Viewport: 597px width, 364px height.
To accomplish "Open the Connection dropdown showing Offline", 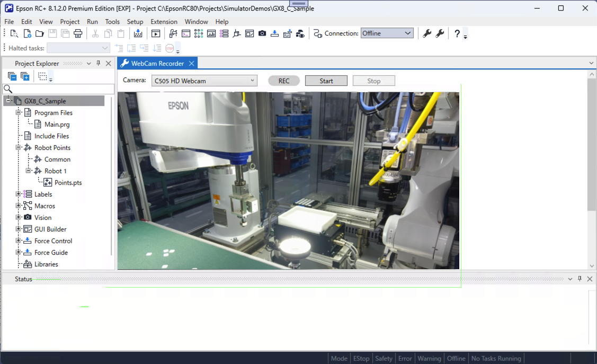I will tap(387, 33).
